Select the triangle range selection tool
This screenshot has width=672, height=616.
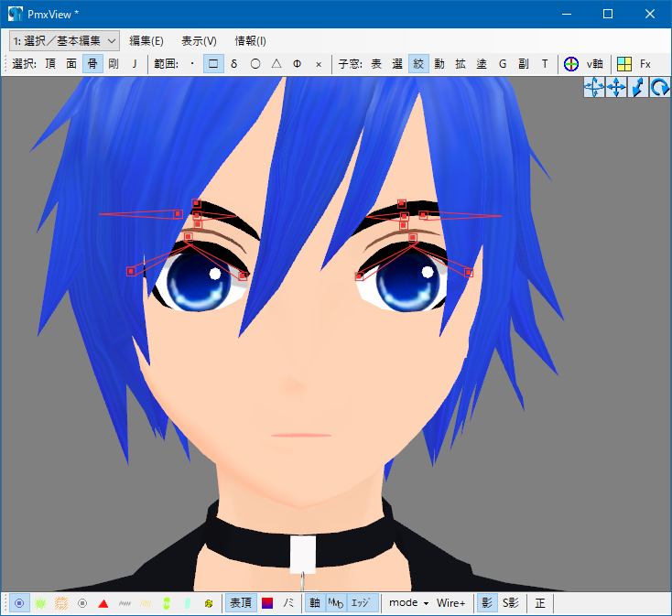coord(276,64)
